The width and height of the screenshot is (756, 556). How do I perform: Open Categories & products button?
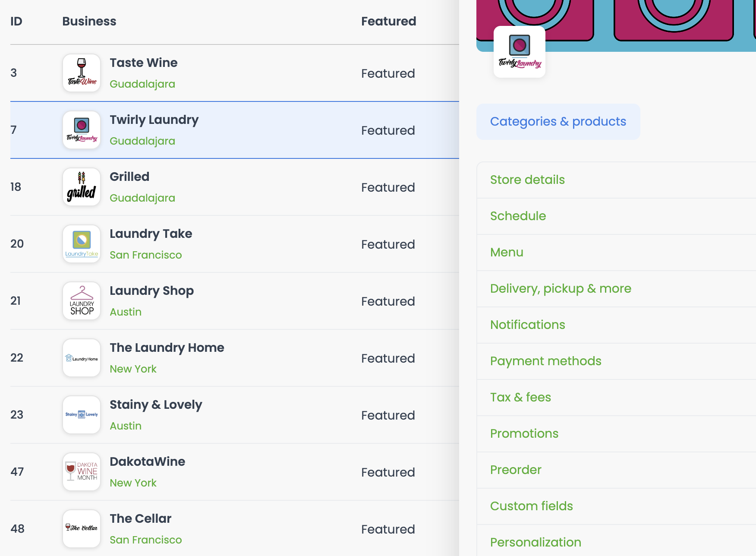[558, 122]
